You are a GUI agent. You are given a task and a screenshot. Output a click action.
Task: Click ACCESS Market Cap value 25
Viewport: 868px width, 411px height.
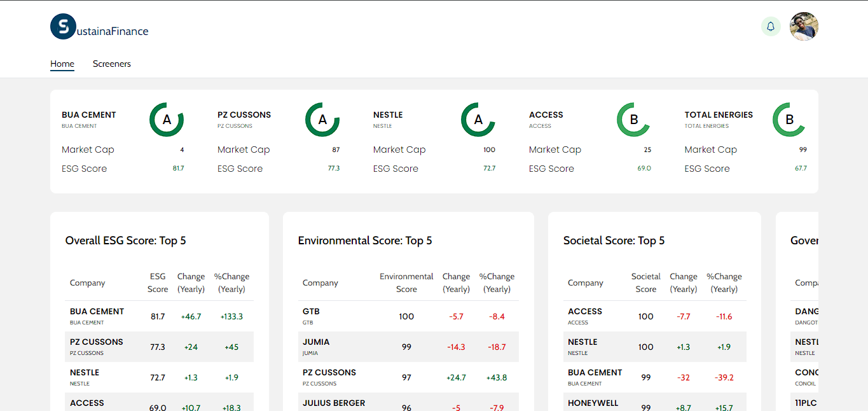tap(647, 150)
